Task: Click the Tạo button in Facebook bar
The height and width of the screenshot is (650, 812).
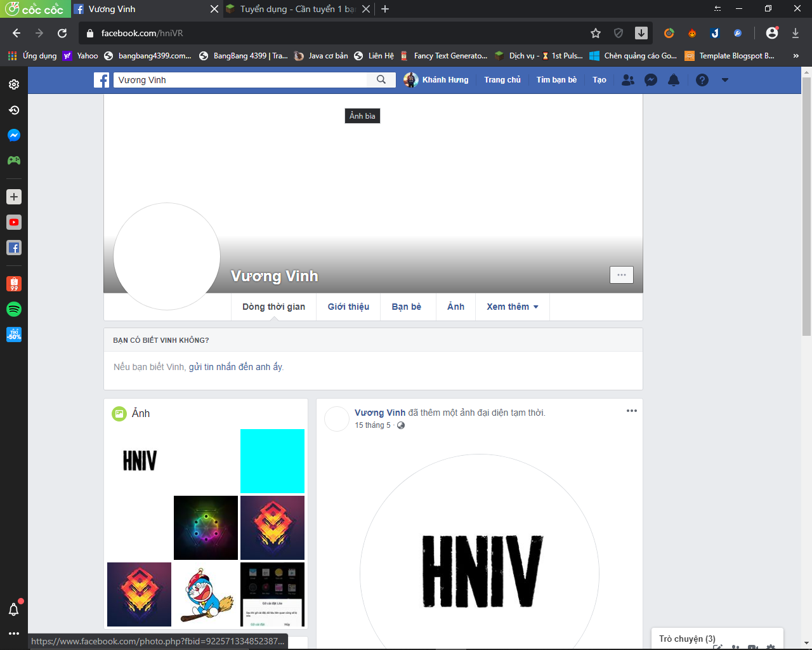Action: click(599, 80)
